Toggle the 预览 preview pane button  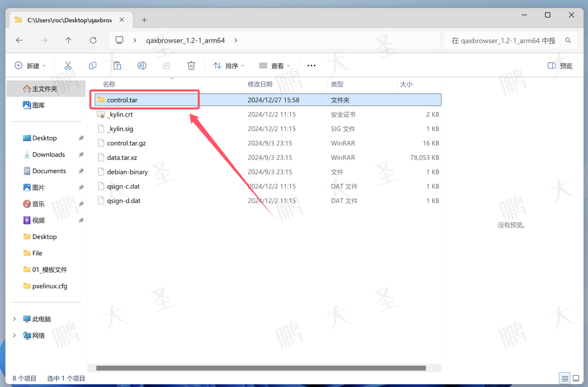[x=560, y=66]
